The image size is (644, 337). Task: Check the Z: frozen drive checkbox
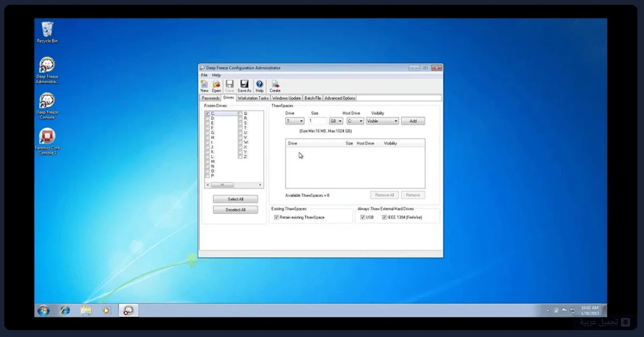point(240,157)
